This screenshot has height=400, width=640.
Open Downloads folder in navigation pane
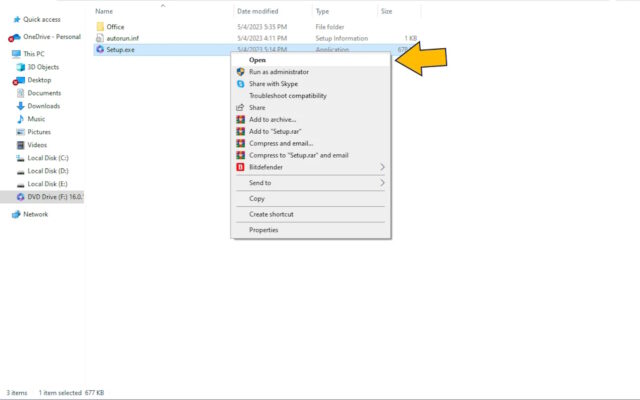pos(43,105)
